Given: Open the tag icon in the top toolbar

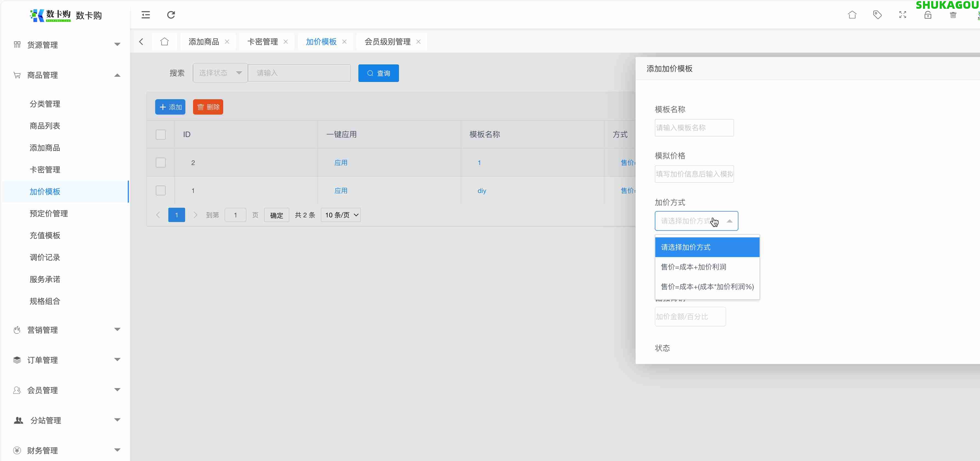Looking at the screenshot, I should (877, 15).
